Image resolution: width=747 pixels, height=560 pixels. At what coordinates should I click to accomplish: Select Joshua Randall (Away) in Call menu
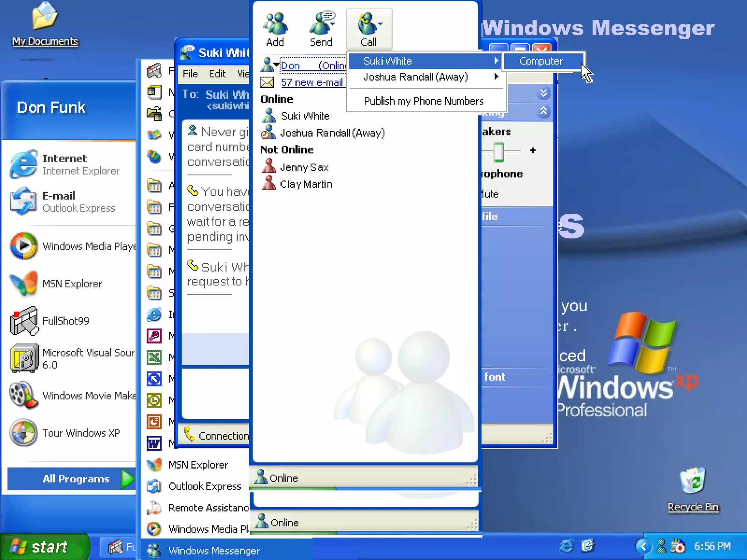[x=426, y=77]
